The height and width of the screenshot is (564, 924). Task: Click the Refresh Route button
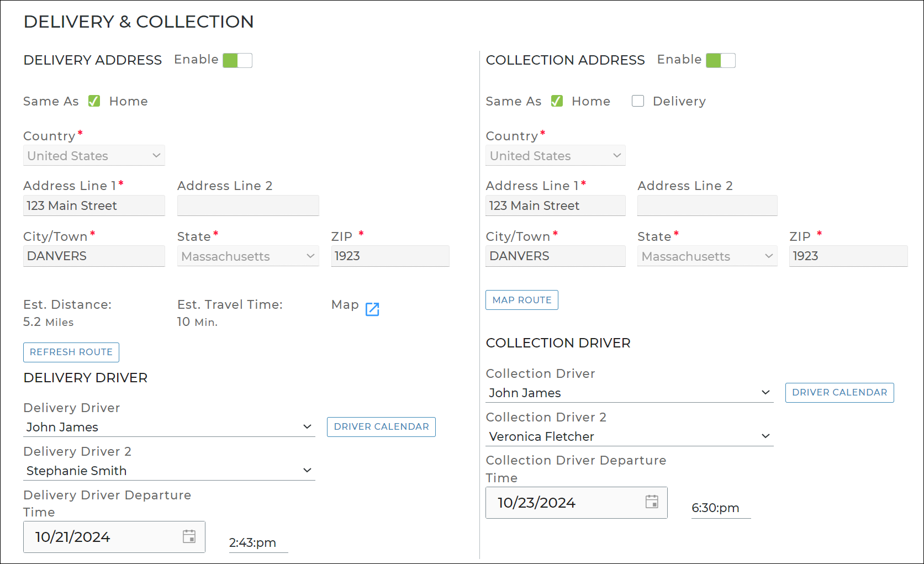pyautogui.click(x=71, y=352)
